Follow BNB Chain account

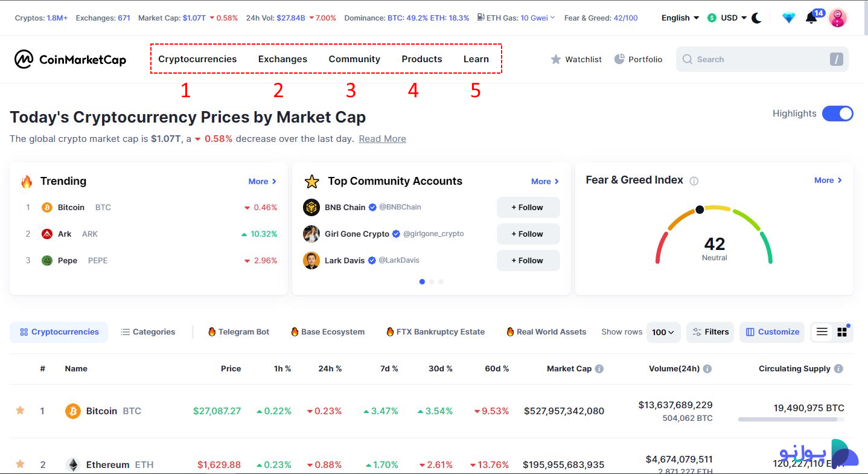coord(528,207)
